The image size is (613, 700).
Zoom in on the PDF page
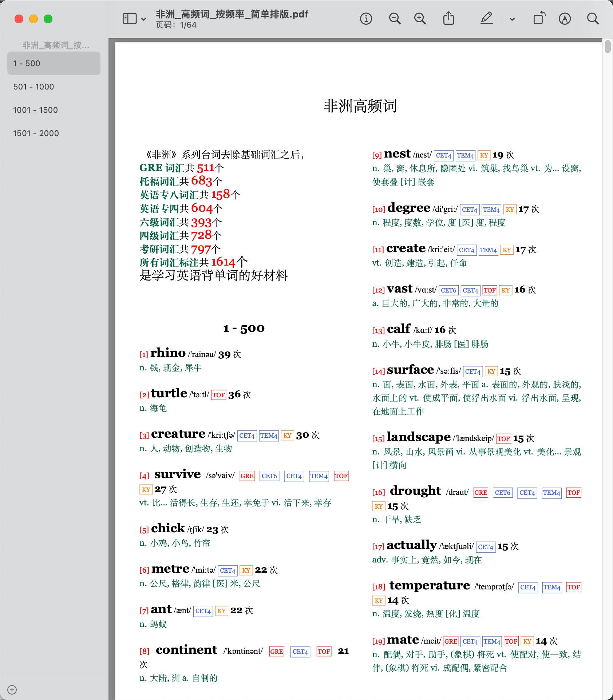420,19
